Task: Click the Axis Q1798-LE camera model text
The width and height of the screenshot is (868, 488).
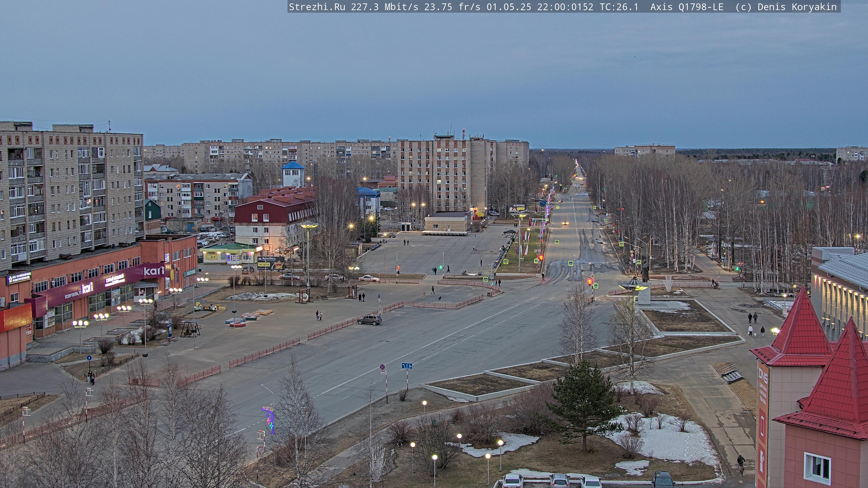Action: (x=687, y=7)
